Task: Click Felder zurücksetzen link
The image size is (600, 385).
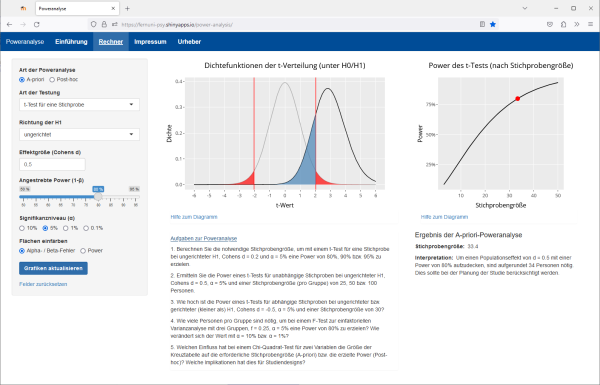Action: pos(43,284)
